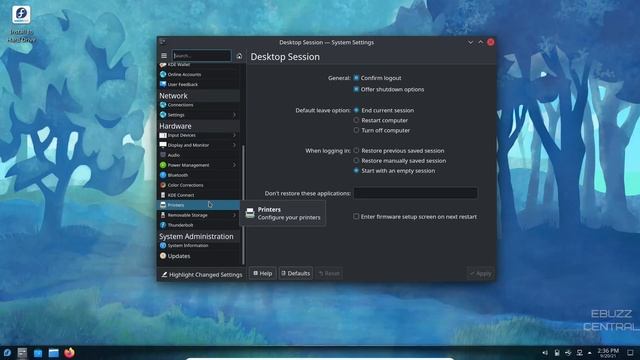The height and width of the screenshot is (360, 640).
Task: Launch the Install to Hard Drive desktop icon
Action: [x=21, y=24]
